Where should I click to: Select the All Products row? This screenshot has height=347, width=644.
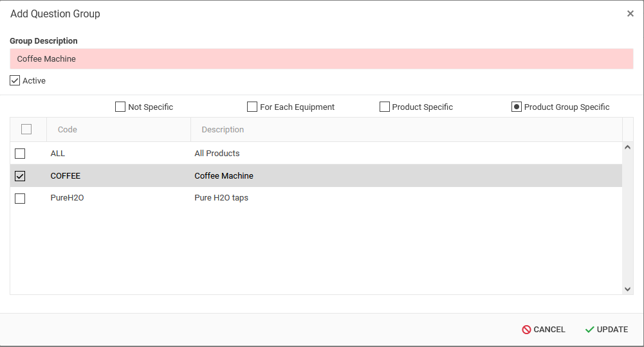pyautogui.click(x=217, y=154)
